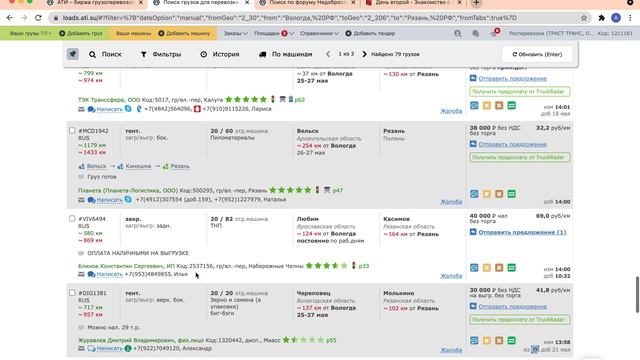Click the green list icon in Вельск load row

point(511,194)
